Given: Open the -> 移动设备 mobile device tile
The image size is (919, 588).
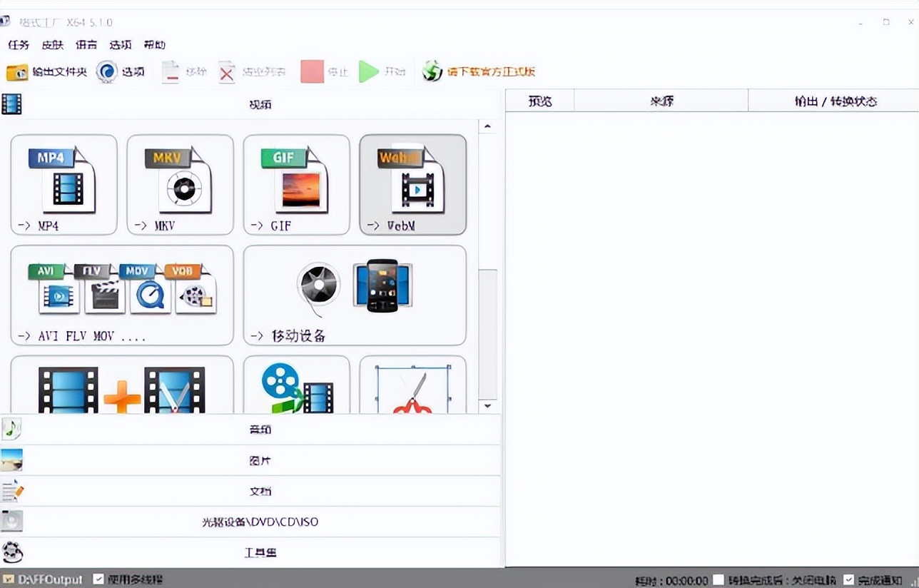Looking at the screenshot, I should pos(355,295).
